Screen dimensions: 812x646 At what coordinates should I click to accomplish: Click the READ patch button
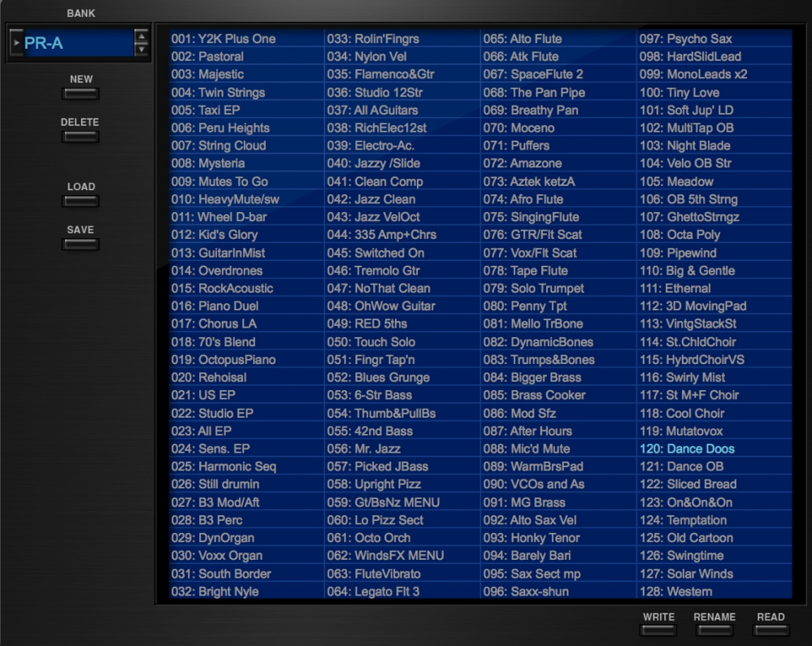(771, 630)
